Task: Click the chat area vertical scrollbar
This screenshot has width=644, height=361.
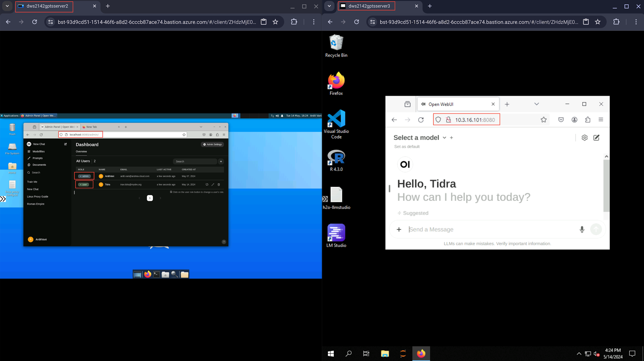Action: click(x=606, y=186)
